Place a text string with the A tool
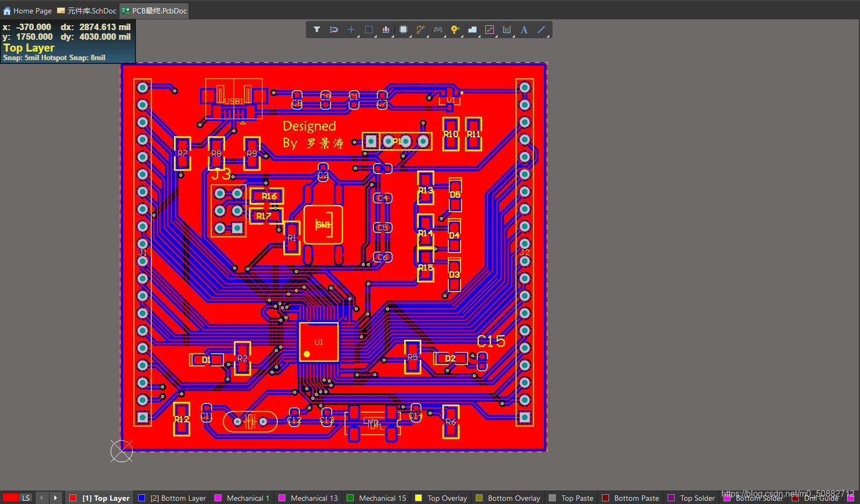The height and width of the screenshot is (504, 860). point(524,30)
